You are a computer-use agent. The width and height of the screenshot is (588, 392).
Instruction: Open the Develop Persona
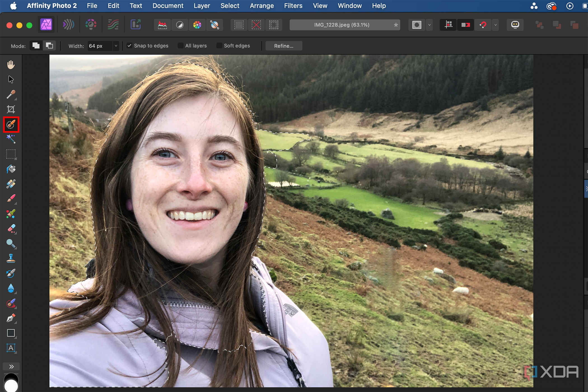pos(91,25)
